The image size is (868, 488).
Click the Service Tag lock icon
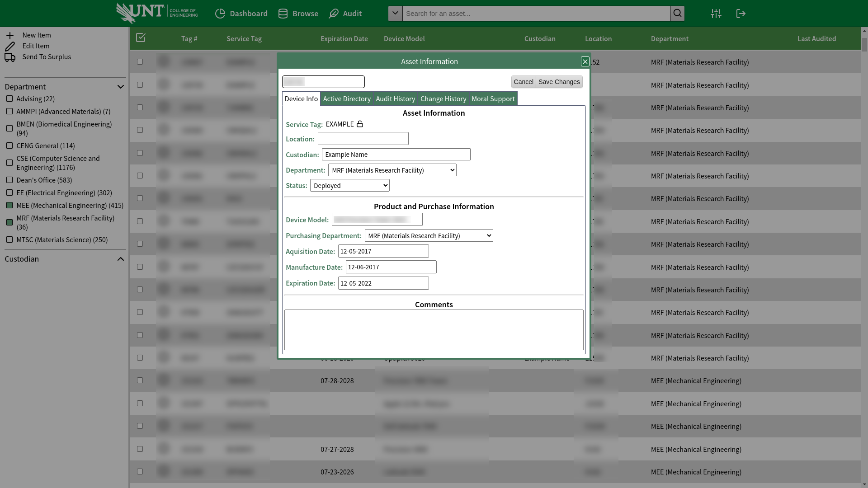[360, 124]
